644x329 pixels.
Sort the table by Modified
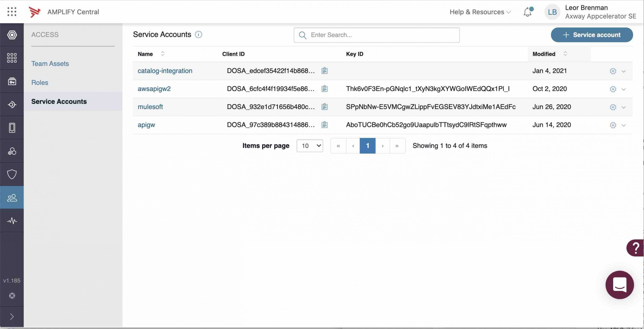[565, 54]
